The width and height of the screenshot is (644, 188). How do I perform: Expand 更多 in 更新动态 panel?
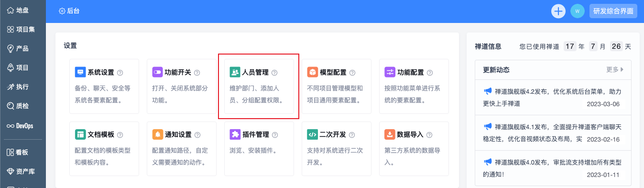(x=615, y=70)
